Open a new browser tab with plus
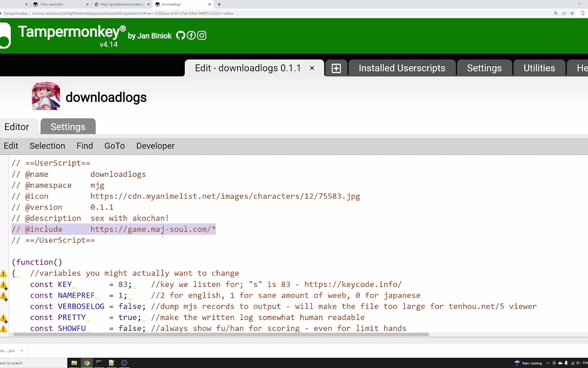The image size is (588, 368). click(219, 4)
